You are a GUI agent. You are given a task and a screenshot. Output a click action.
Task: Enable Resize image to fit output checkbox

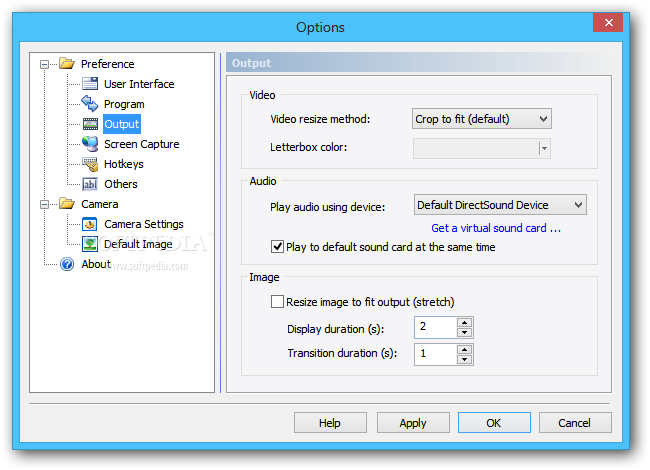[277, 302]
